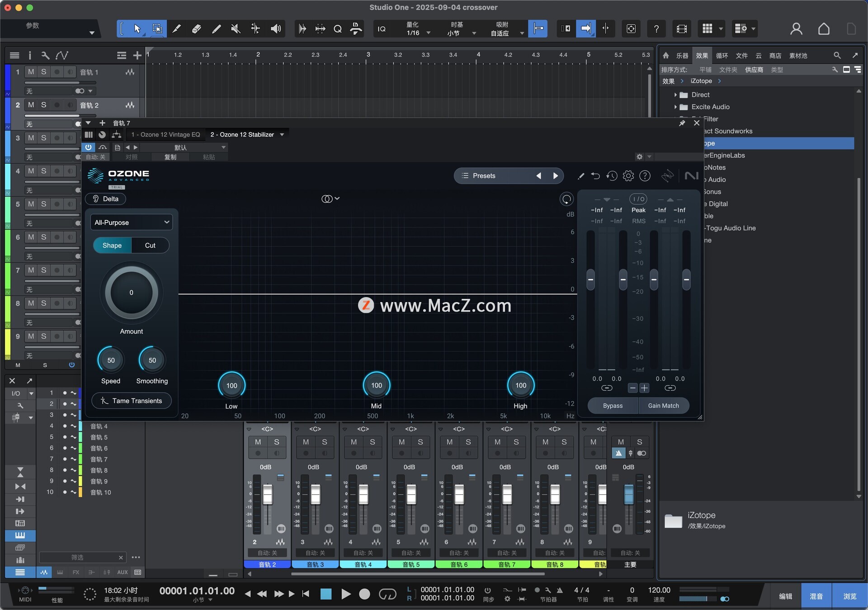Select the Mute tool
This screenshot has width=868, height=610.
(x=236, y=29)
